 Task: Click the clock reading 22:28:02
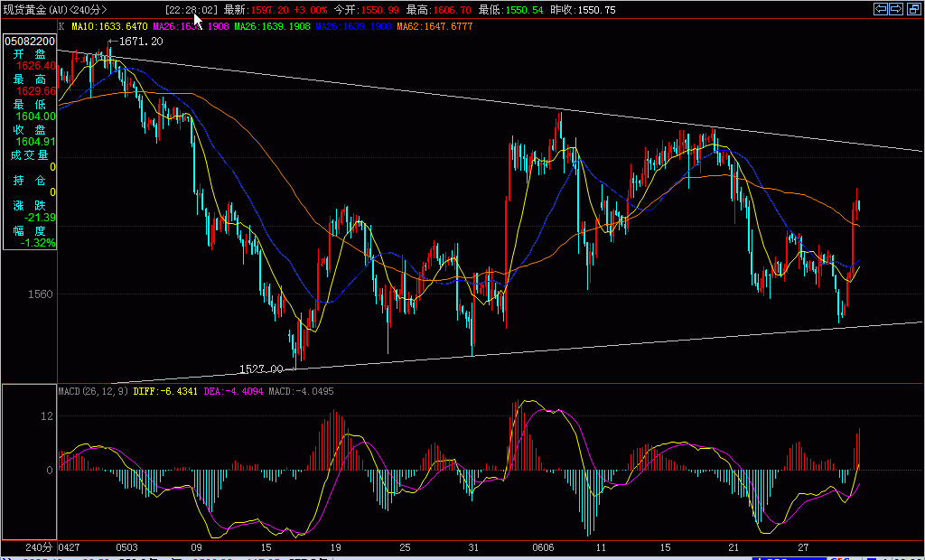tap(192, 10)
